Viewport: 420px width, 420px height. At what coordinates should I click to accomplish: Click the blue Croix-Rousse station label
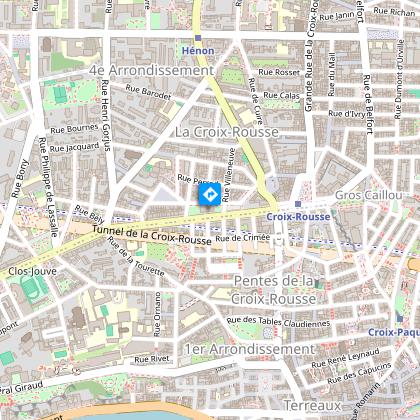tap(298, 217)
